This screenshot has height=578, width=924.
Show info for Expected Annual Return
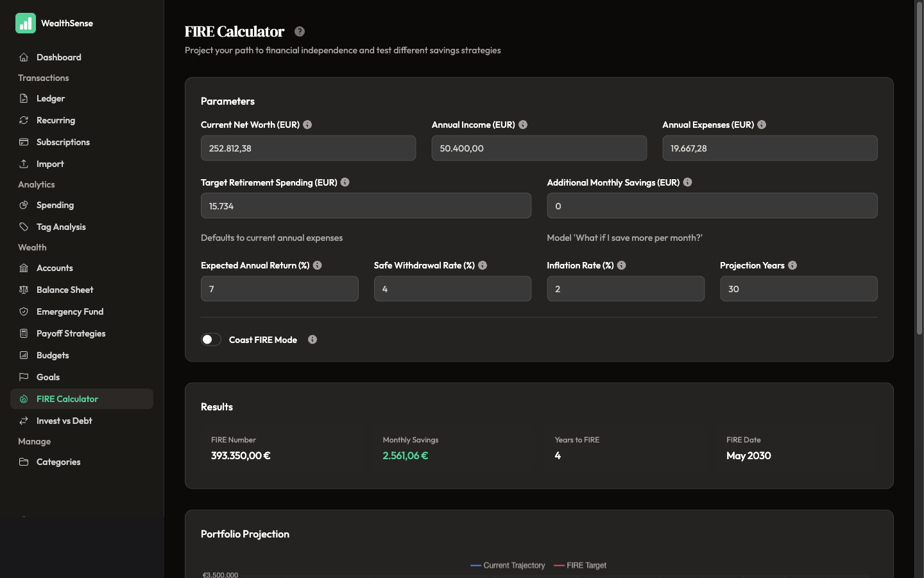[318, 265]
